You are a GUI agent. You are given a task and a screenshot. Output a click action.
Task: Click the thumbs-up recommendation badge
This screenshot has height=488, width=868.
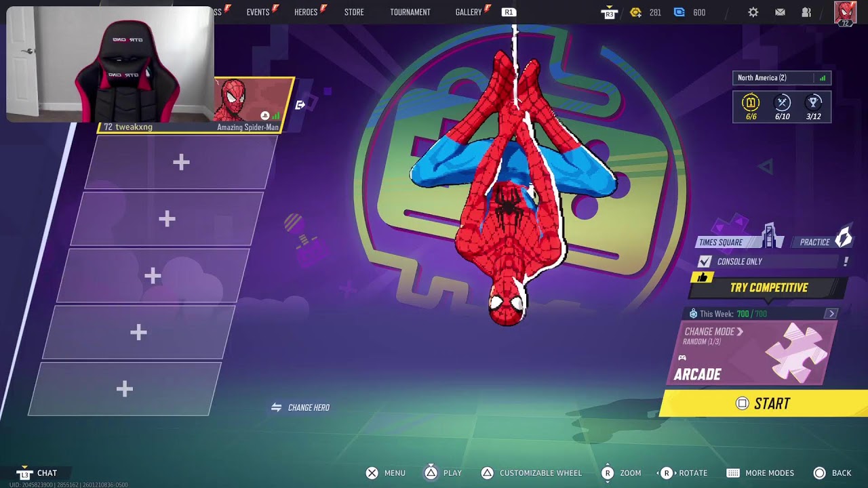[702, 277]
